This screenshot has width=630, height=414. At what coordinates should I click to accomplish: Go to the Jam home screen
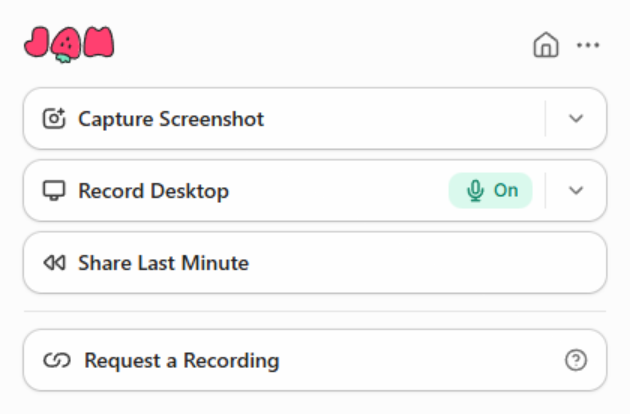click(545, 45)
